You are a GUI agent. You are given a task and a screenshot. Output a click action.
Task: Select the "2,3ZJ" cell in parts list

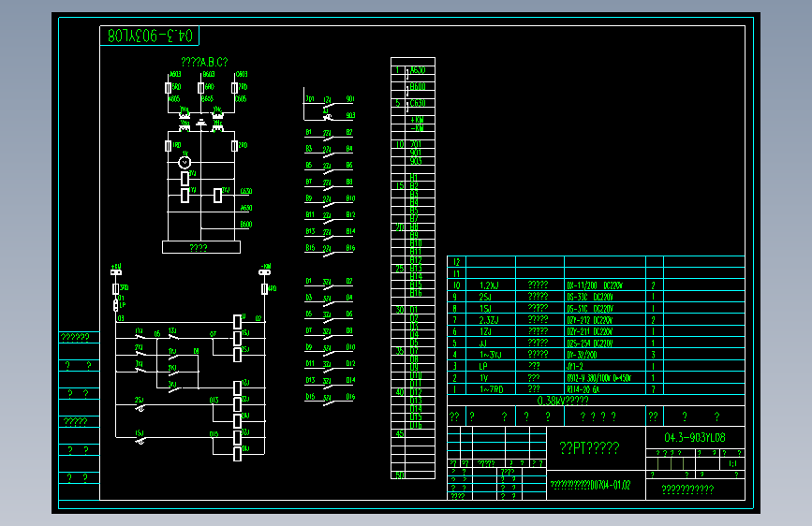pos(489,320)
